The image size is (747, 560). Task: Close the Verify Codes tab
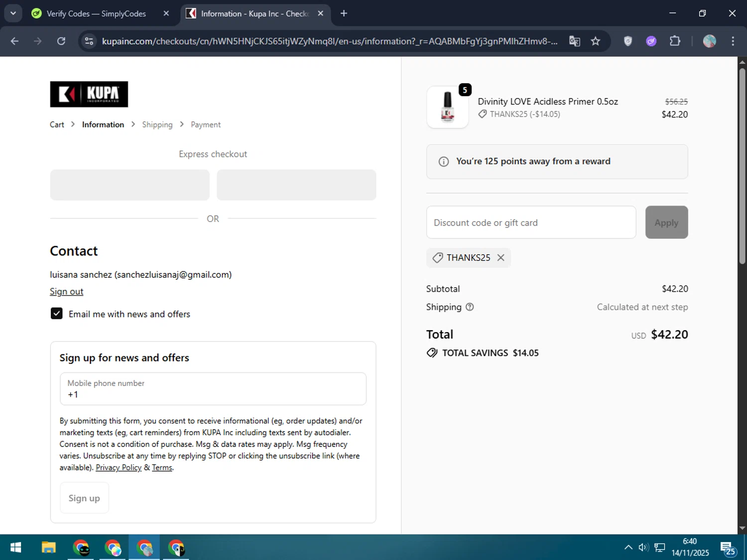(x=166, y=13)
